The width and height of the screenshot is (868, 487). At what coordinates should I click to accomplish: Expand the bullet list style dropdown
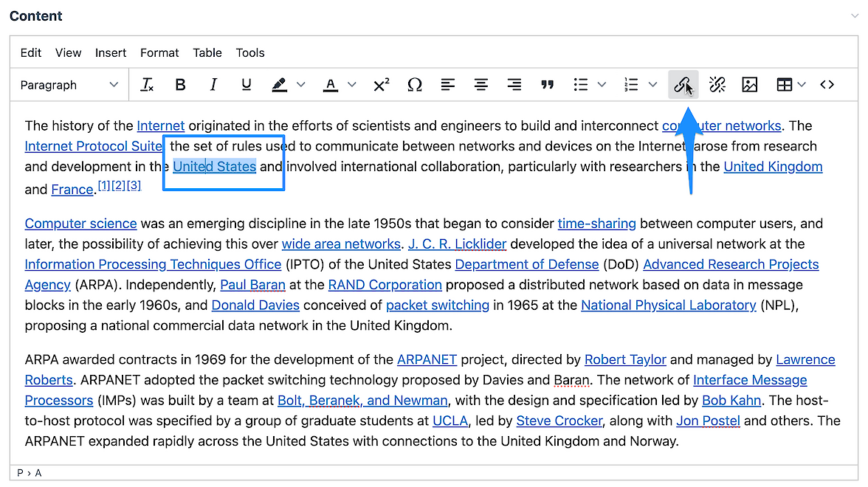(x=602, y=85)
